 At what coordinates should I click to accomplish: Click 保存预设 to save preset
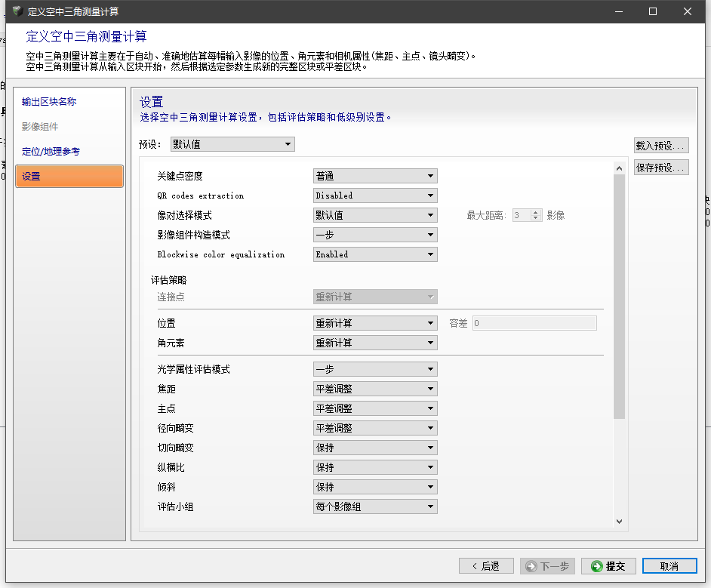tap(661, 168)
